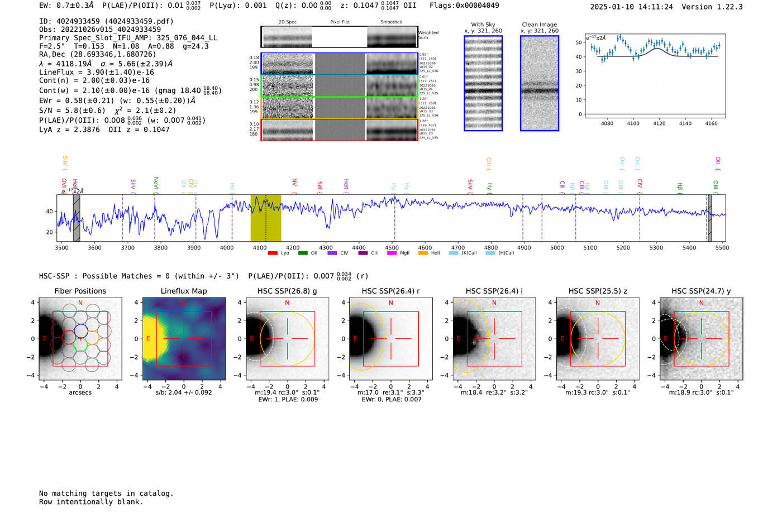Click the hatched gray region near 3550
782x532 pixels.
(x=77, y=218)
